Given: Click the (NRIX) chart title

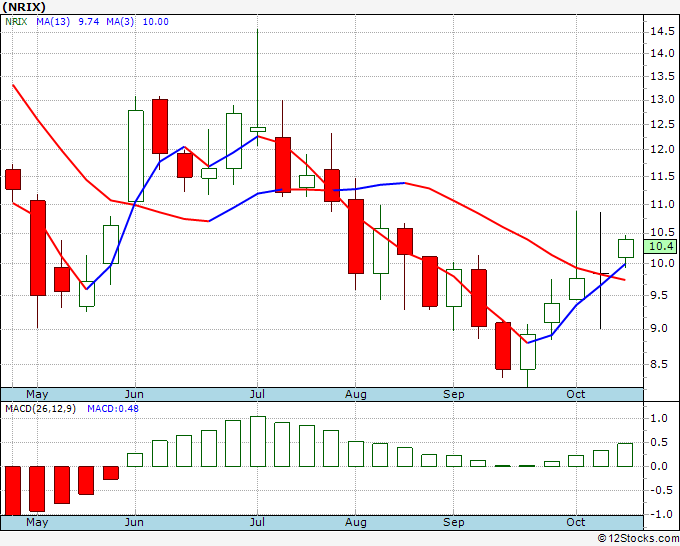Looking at the screenshot, I should point(24,7).
